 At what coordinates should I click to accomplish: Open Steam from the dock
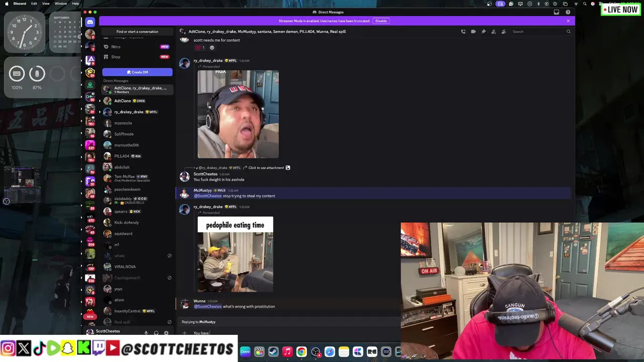click(273, 352)
